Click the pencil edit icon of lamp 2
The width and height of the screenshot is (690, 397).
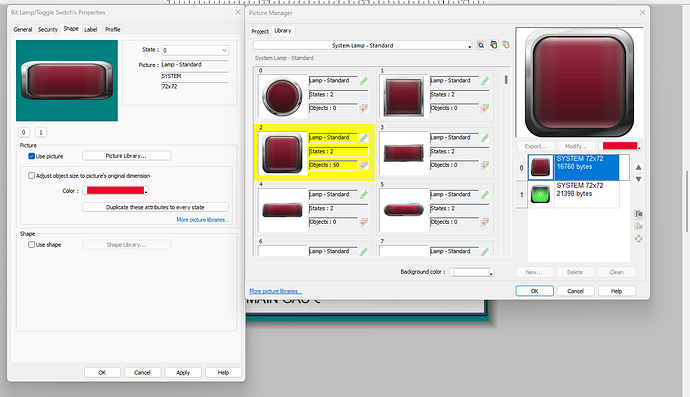pyautogui.click(x=363, y=138)
